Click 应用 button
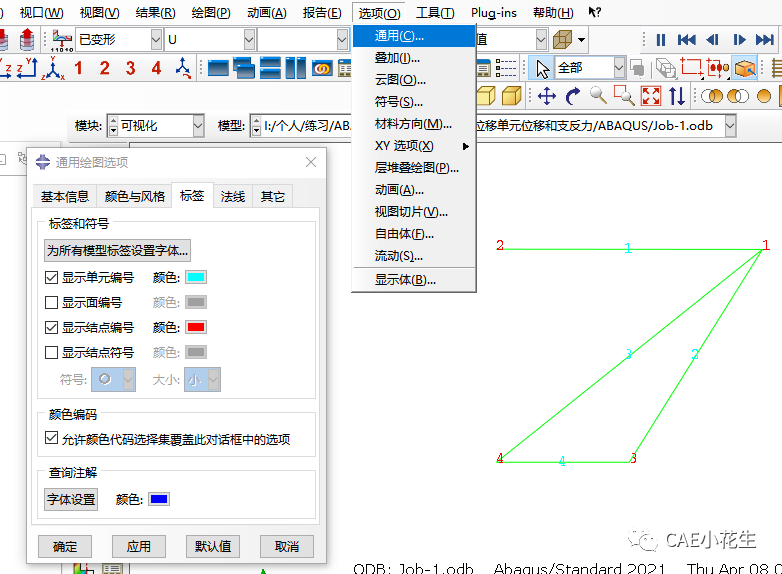 pyautogui.click(x=139, y=547)
